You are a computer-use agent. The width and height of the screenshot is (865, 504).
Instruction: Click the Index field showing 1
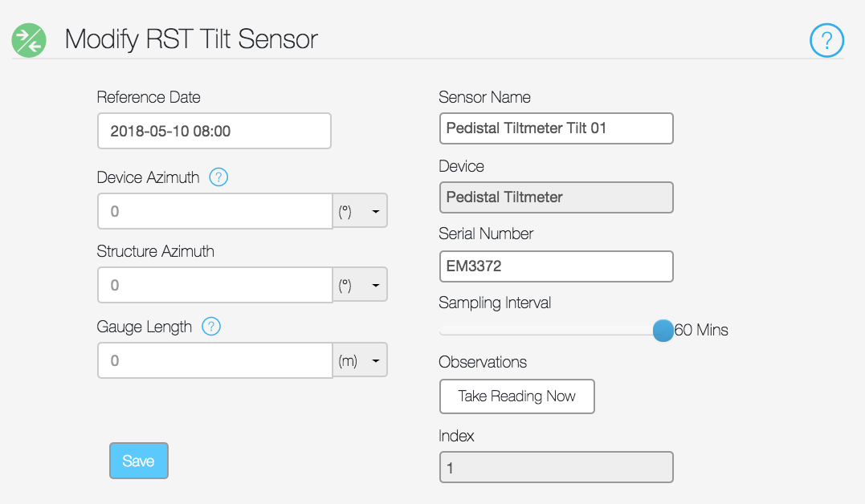pyautogui.click(x=556, y=467)
